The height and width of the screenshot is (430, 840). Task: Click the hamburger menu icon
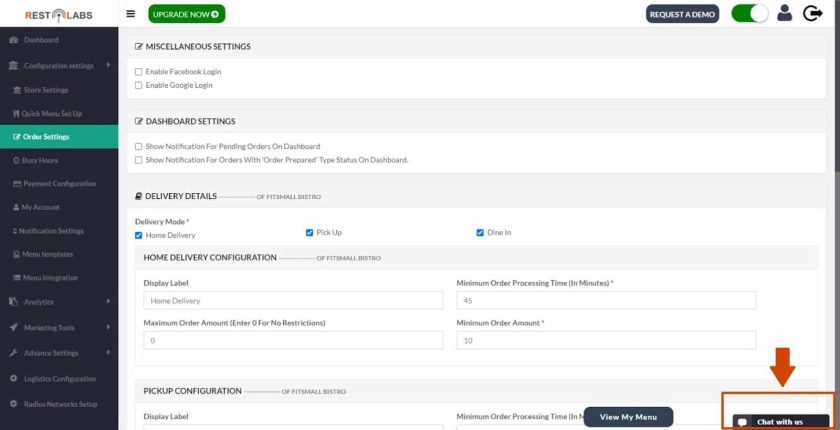(131, 14)
